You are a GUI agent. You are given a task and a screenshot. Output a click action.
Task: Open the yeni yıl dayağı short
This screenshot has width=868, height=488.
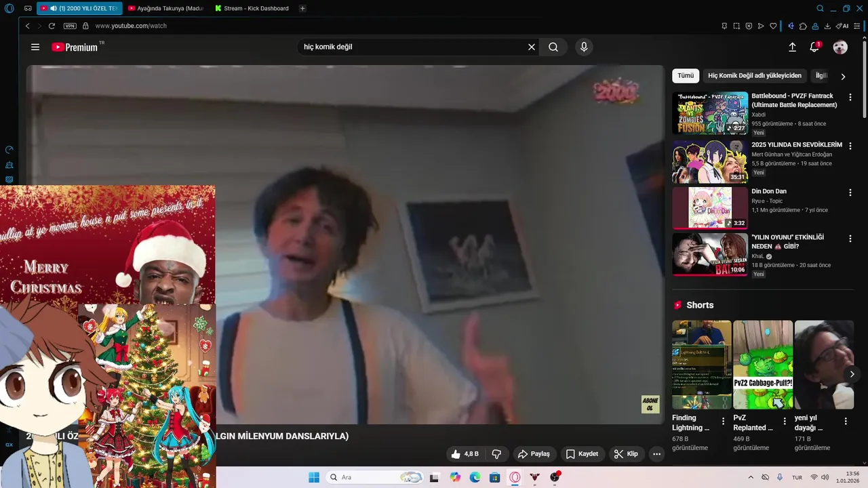[x=824, y=365]
